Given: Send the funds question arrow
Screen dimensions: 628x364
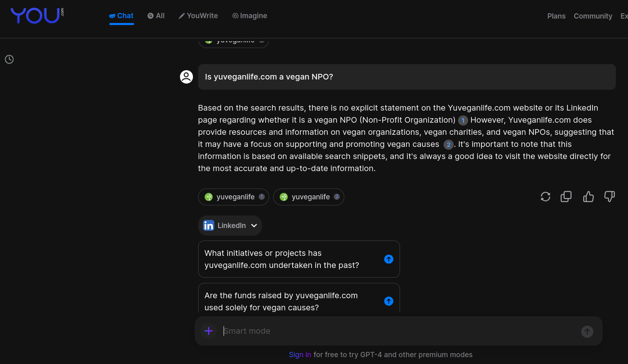Looking at the screenshot, I should pos(389,301).
